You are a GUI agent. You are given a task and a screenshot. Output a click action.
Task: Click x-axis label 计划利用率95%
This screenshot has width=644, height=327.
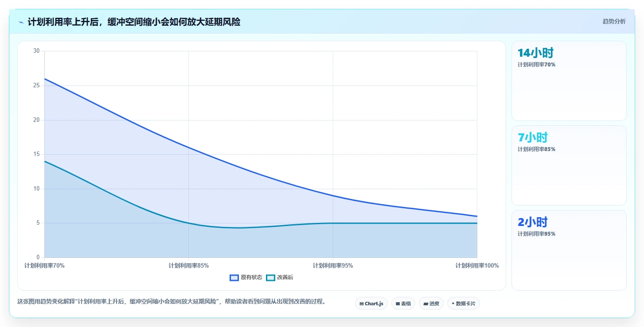click(333, 266)
